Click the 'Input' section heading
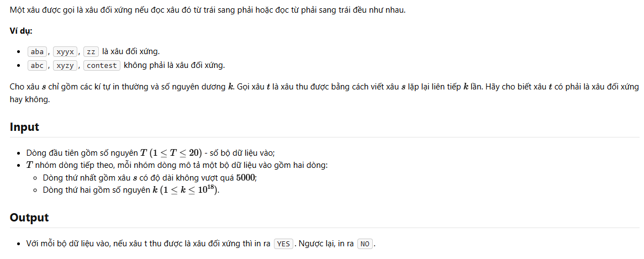This screenshot has width=644, height=259. [x=24, y=127]
